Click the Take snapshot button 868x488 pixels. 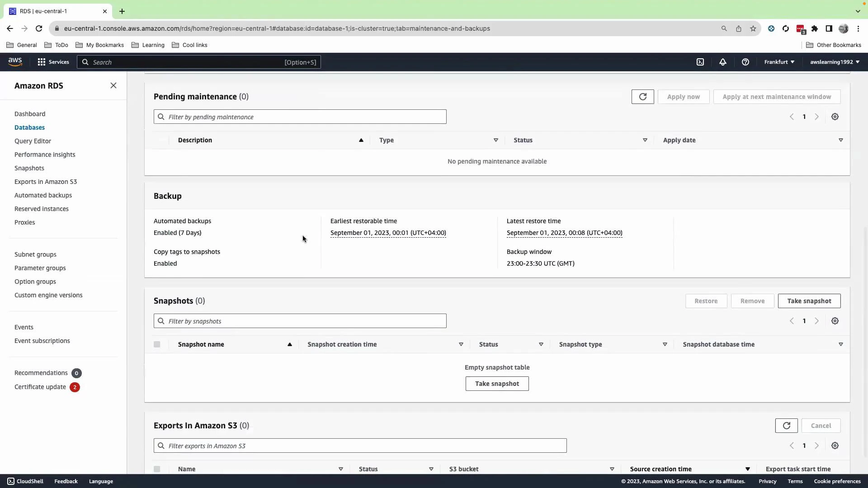[809, 300]
